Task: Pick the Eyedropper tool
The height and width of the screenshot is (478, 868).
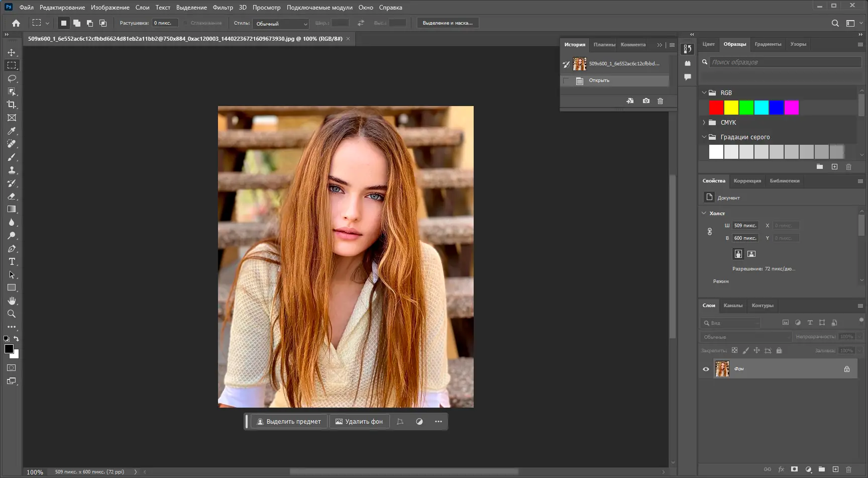Action: click(12, 131)
